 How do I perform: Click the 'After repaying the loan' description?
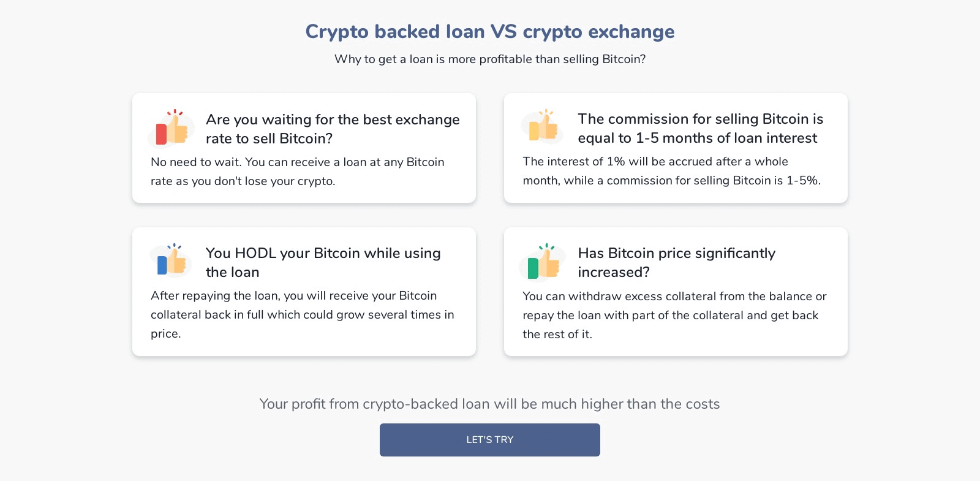[303, 314]
